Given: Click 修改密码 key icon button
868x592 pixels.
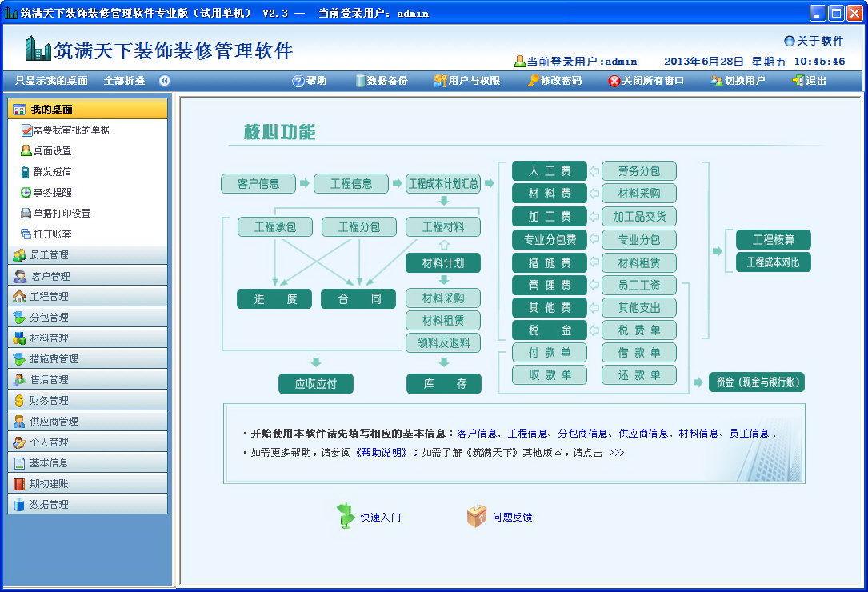Looking at the screenshot, I should click(533, 81).
